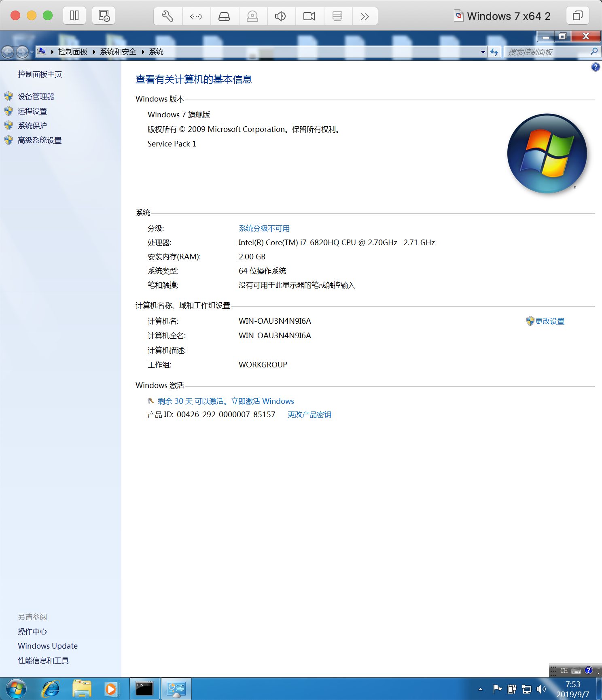Click the language bar keyboard icon
Viewport: 602px width, 700px height.
coord(576,671)
